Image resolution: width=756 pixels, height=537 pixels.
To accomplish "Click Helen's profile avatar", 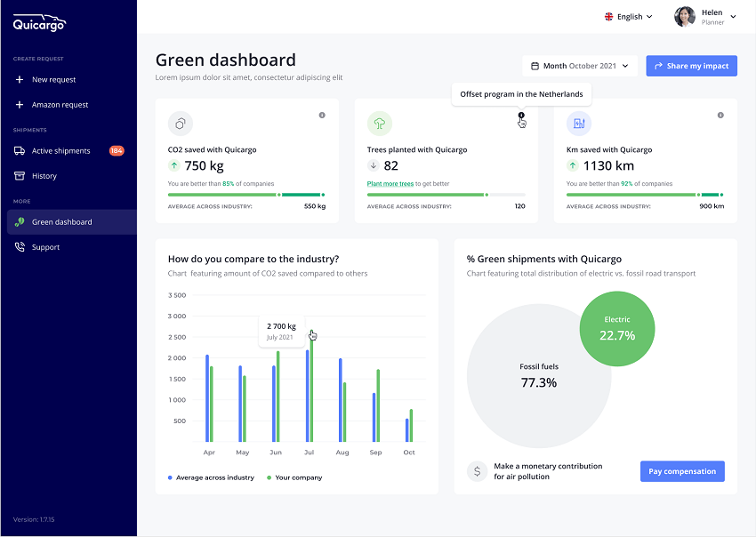I will pos(684,17).
